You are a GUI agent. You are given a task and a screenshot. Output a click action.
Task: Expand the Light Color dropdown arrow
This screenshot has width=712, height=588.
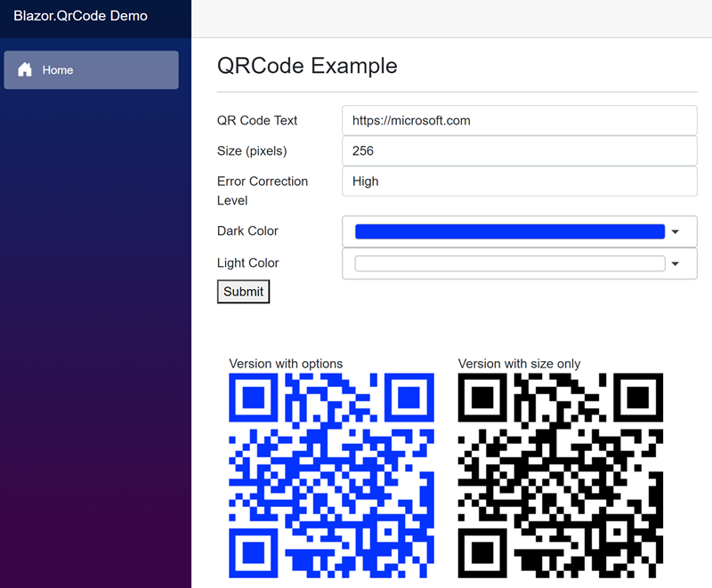[x=676, y=263]
